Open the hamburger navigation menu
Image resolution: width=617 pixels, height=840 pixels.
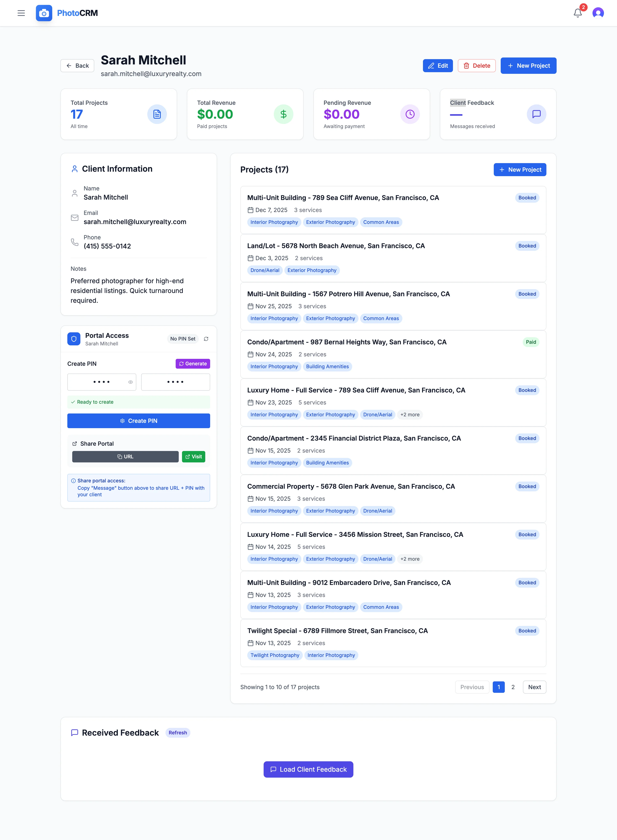tap(21, 13)
